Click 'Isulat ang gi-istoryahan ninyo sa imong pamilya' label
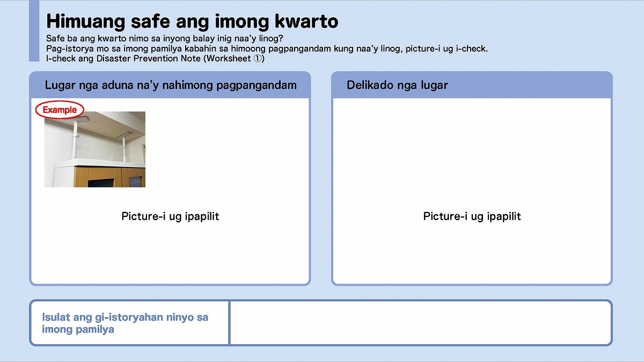Image resolution: width=644 pixels, height=362 pixels. [125, 323]
